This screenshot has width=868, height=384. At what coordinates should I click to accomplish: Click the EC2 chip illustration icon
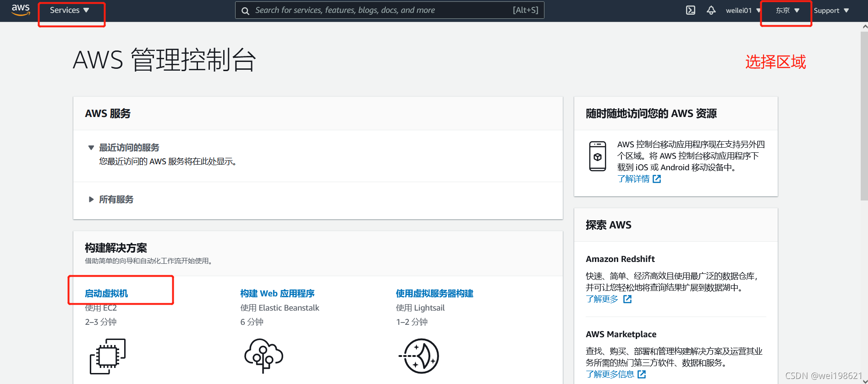coord(108,356)
